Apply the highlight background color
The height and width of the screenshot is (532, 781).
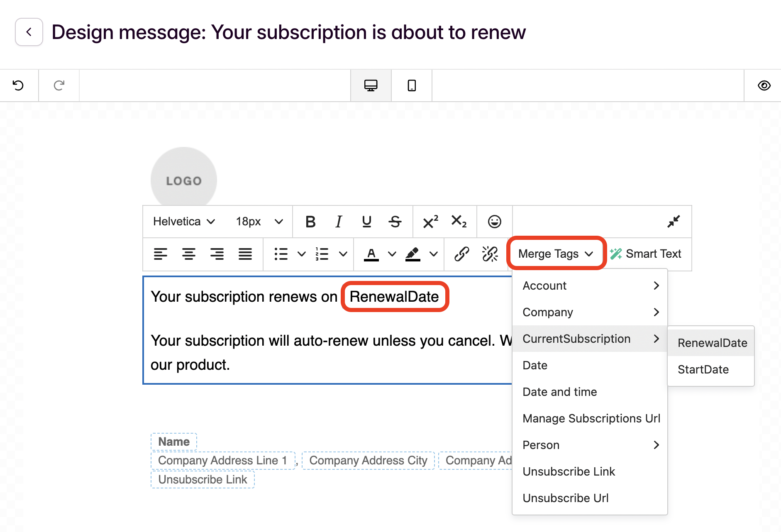pyautogui.click(x=412, y=254)
